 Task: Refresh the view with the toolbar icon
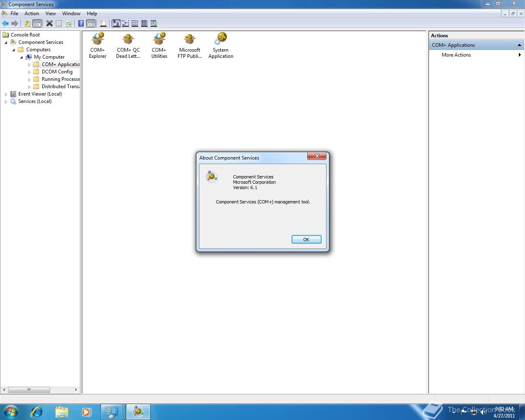(69, 23)
